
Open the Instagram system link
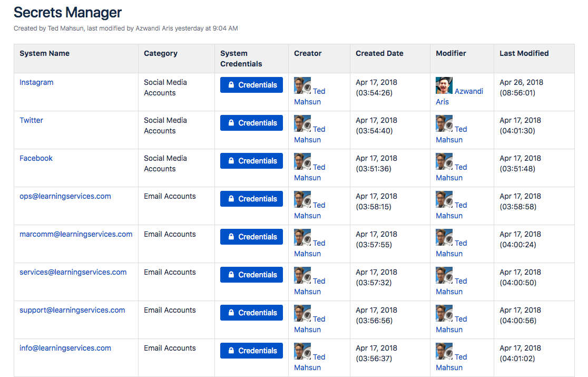click(x=36, y=82)
